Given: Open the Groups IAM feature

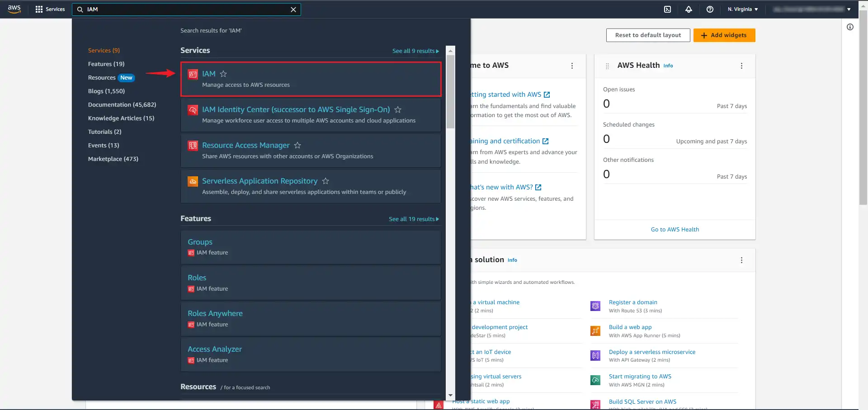Looking at the screenshot, I should click(200, 242).
